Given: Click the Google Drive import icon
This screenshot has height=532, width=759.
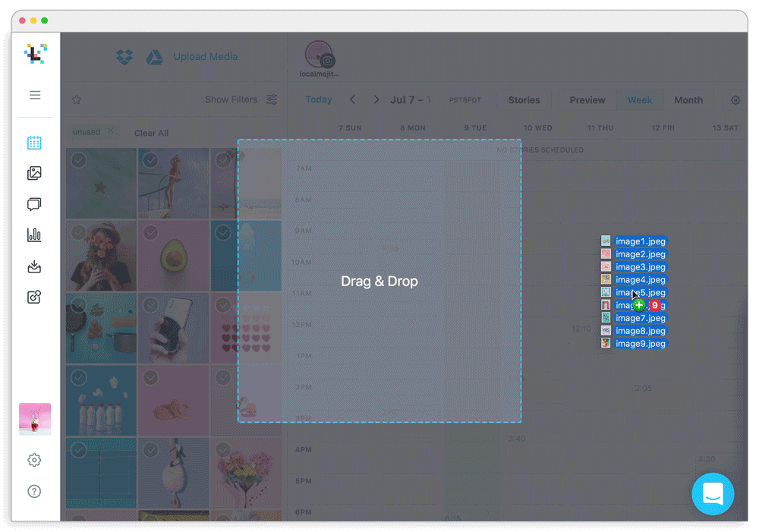Looking at the screenshot, I should point(154,57).
